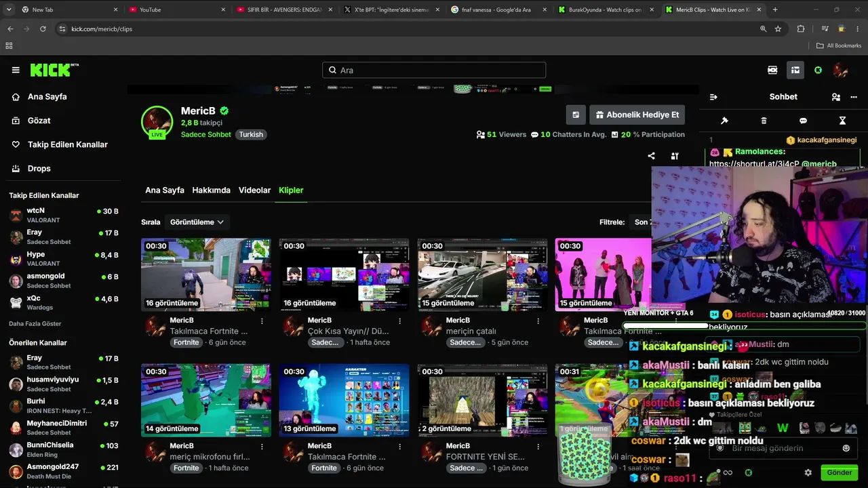This screenshot has width=868, height=488.
Task: Open the Videolar tab
Action: [254, 190]
